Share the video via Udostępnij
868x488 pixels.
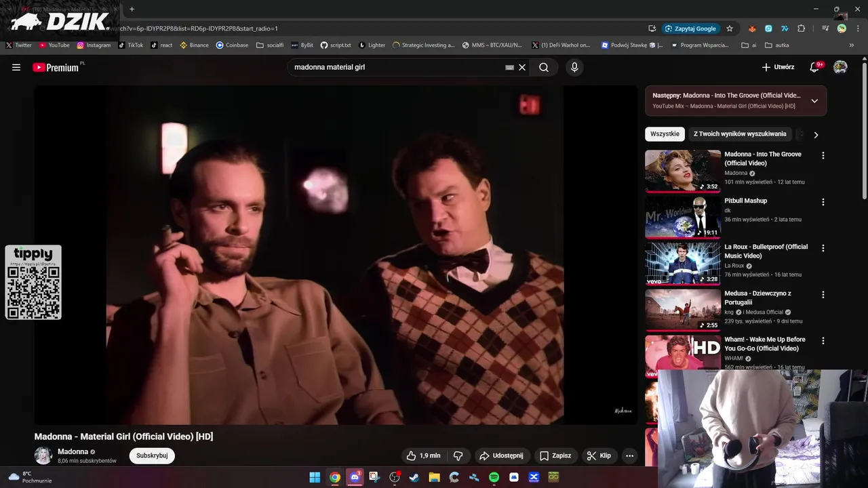[501, 455]
